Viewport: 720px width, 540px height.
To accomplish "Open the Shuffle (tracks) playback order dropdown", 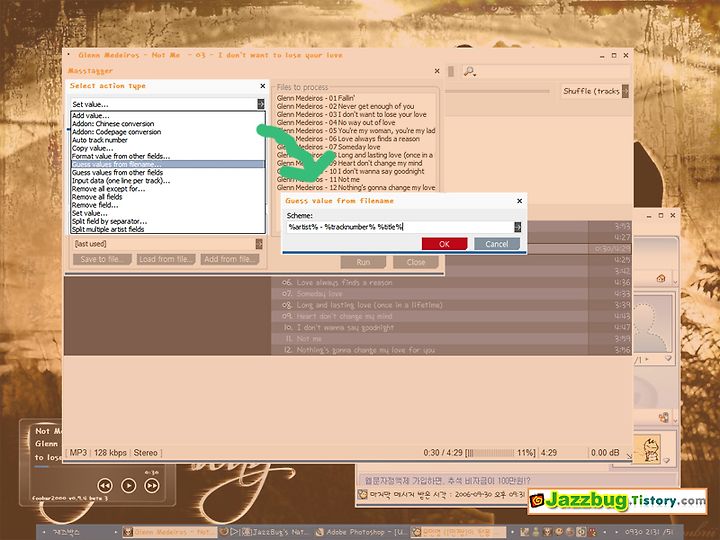I will pos(625,91).
